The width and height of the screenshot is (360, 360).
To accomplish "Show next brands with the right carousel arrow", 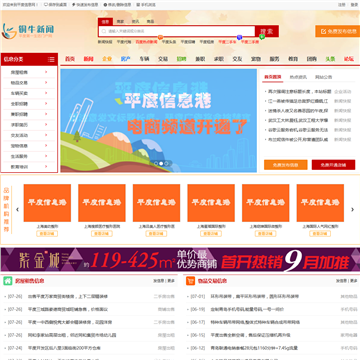I will pos(352,210).
